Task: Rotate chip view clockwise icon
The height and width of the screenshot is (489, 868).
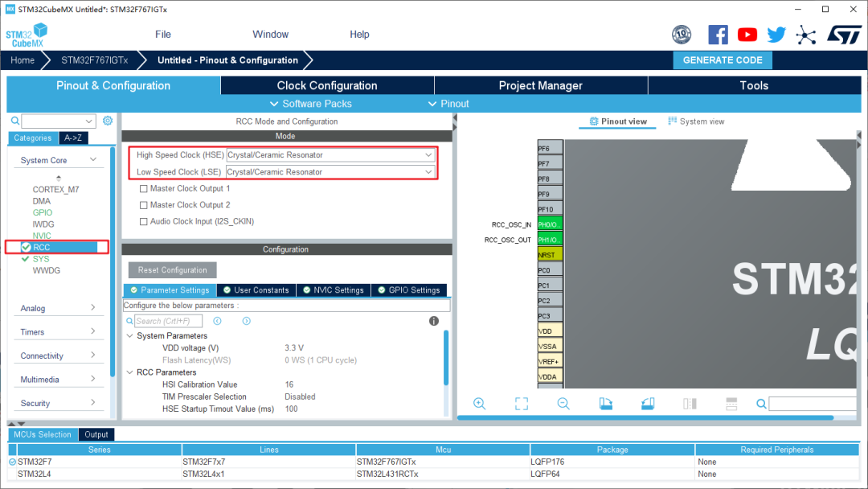Action: (606, 404)
